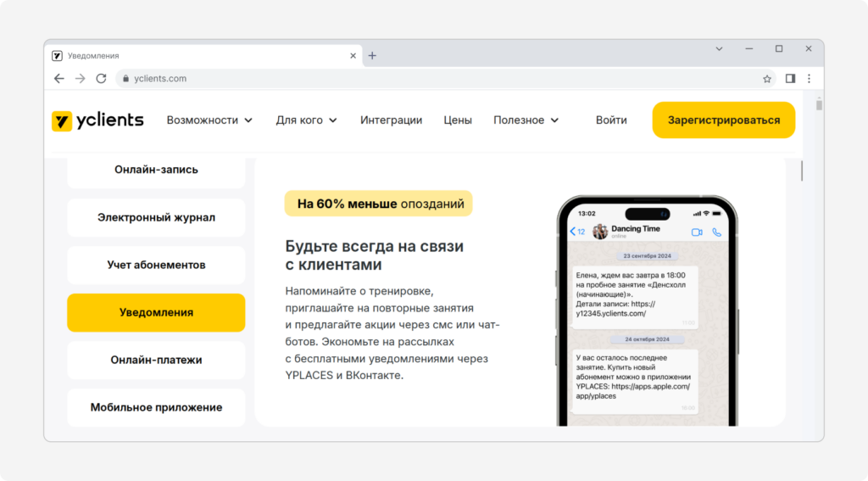Select the Учет абонементов tab
868x481 pixels.
[156, 265]
